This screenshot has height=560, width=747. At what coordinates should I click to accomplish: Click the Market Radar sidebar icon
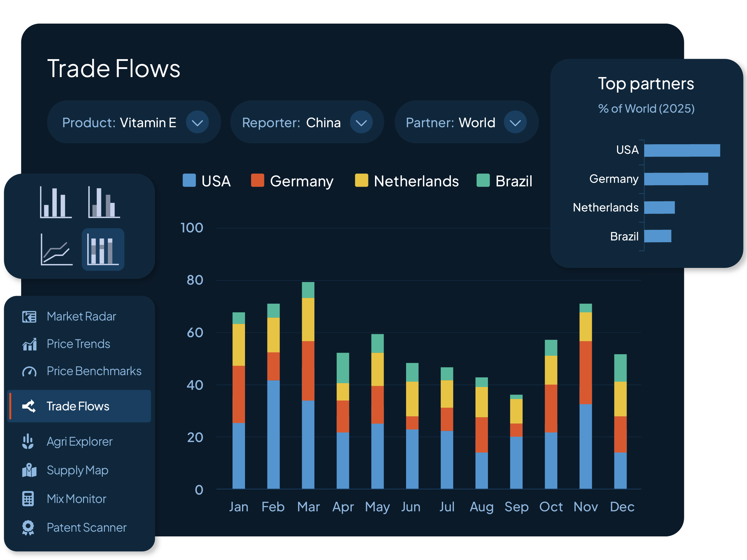pyautogui.click(x=29, y=317)
